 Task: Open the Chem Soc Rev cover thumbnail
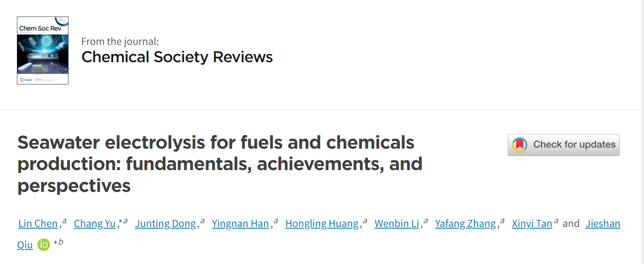pyautogui.click(x=42, y=50)
